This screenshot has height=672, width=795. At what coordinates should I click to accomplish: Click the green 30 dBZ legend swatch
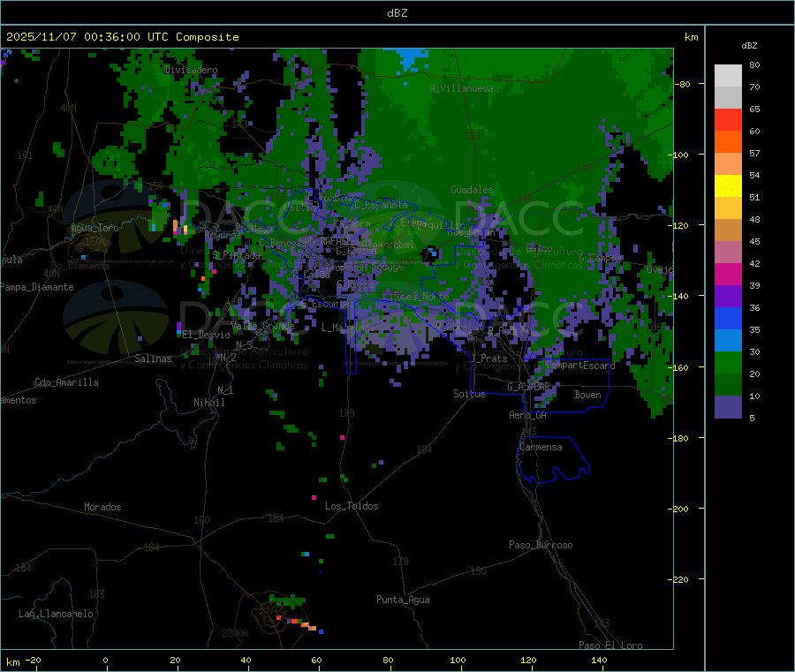point(728,362)
